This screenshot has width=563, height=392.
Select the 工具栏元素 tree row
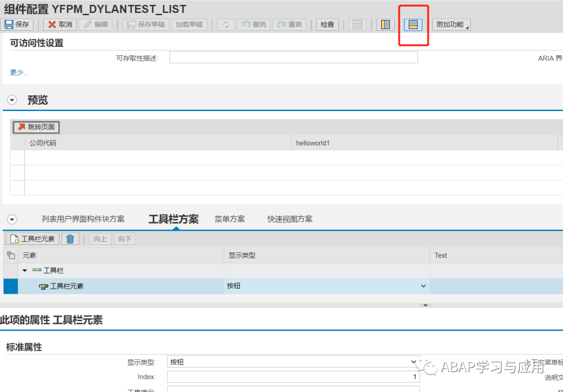click(283, 286)
